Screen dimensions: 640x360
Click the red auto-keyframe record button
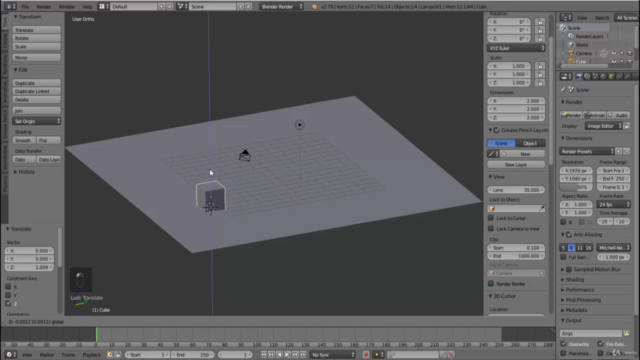click(366, 355)
